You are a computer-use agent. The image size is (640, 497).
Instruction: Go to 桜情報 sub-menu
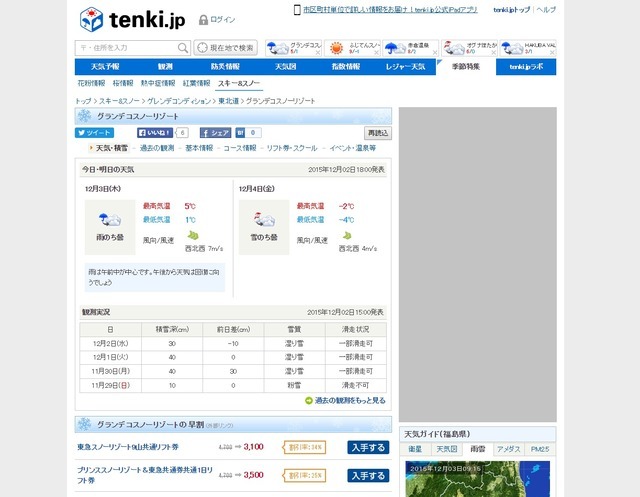coord(123,83)
